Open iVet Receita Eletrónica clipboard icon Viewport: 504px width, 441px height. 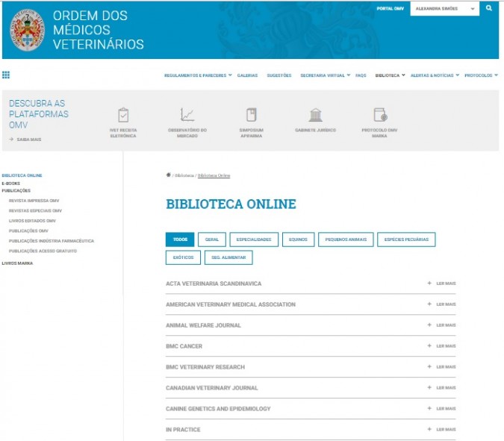(123, 115)
